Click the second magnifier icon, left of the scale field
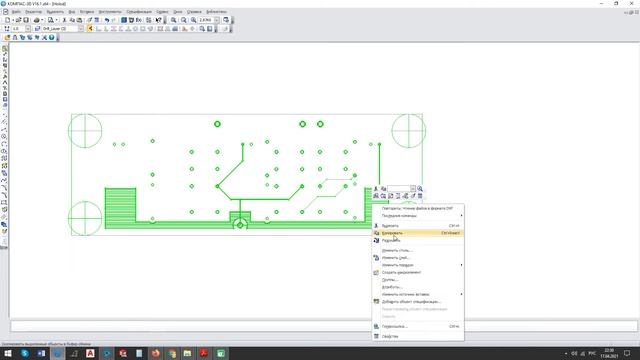 coord(184,20)
